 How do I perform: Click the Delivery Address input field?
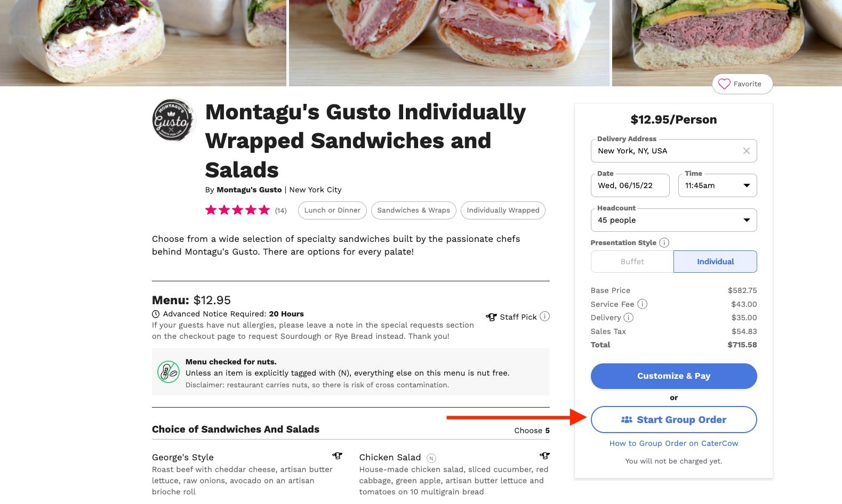[x=667, y=151]
